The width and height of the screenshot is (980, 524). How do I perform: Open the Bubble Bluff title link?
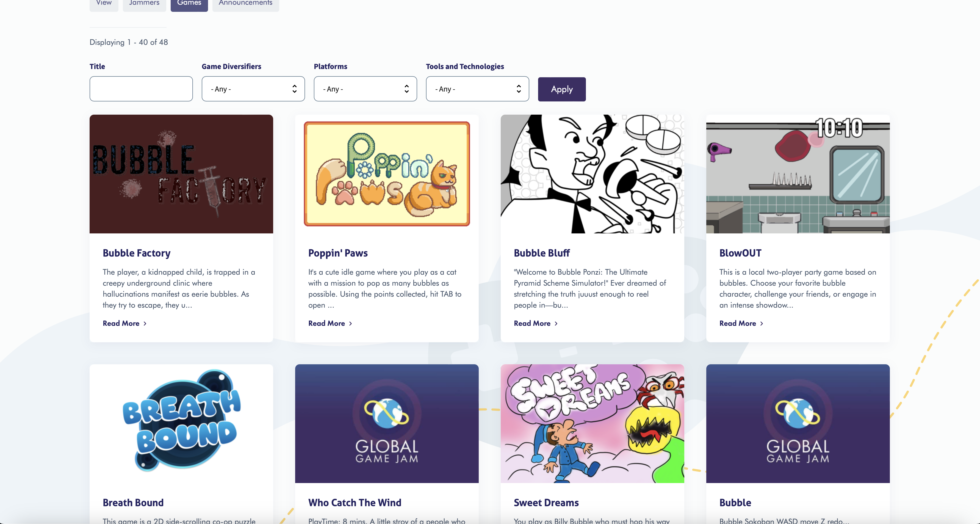click(541, 253)
